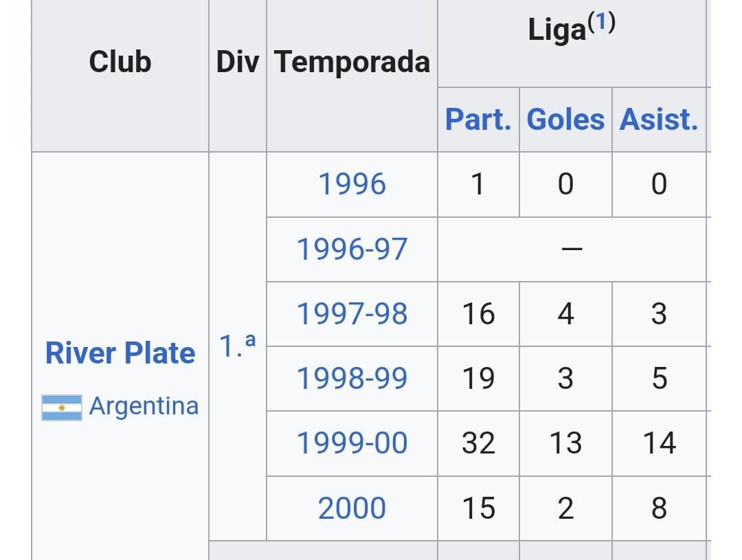
Task: Select the Club column header
Action: click(x=120, y=62)
